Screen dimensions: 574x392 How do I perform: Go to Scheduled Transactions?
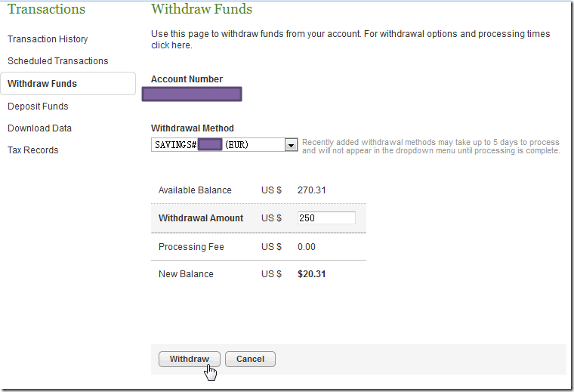click(57, 61)
